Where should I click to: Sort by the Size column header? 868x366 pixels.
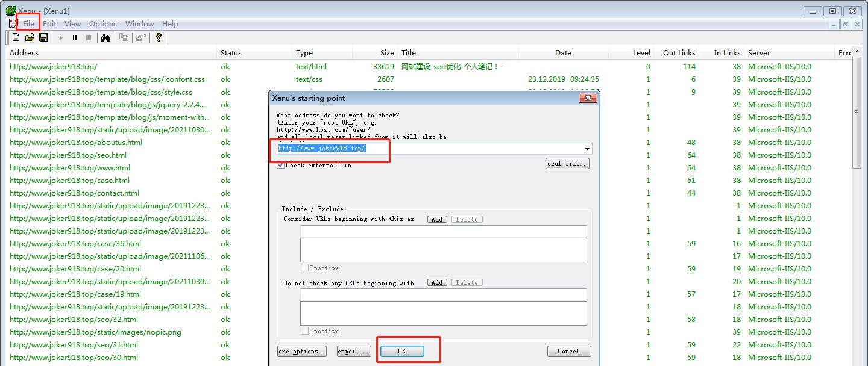(375, 53)
